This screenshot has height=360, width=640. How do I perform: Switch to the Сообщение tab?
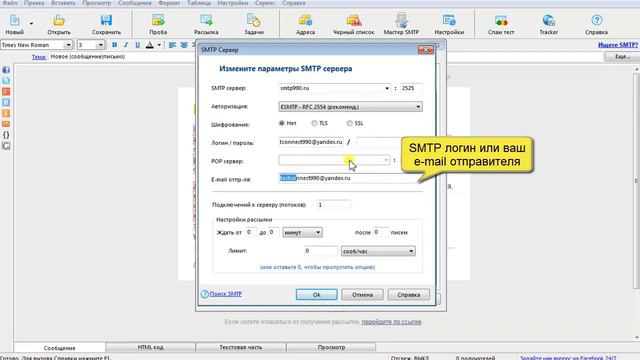coord(60,348)
